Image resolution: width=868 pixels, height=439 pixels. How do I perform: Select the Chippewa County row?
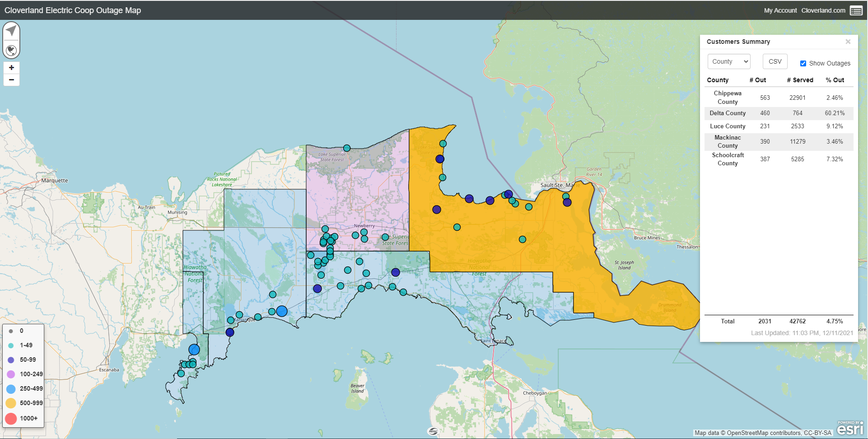pyautogui.click(x=779, y=98)
